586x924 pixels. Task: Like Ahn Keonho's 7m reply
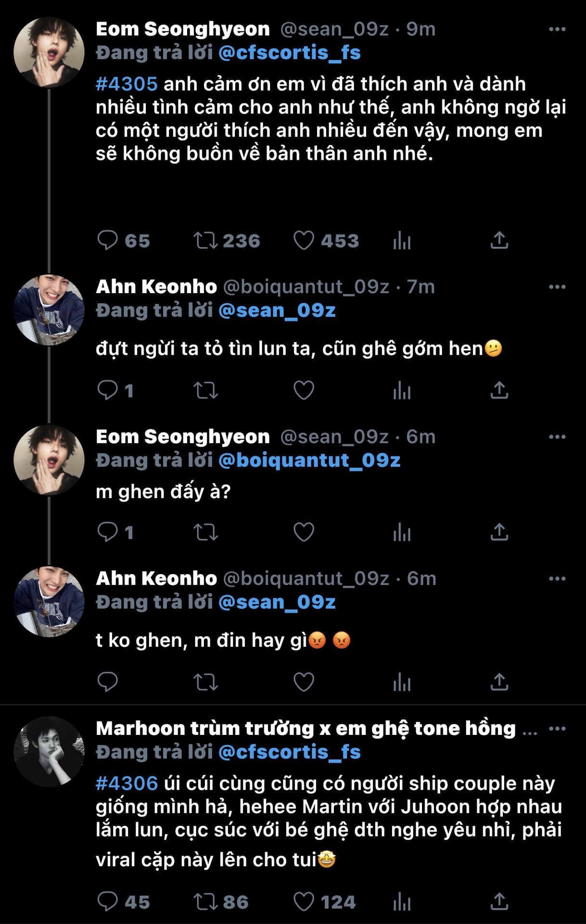click(304, 390)
